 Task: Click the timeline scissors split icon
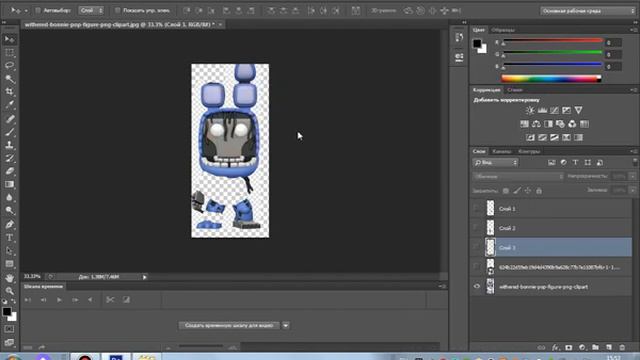click(x=110, y=300)
